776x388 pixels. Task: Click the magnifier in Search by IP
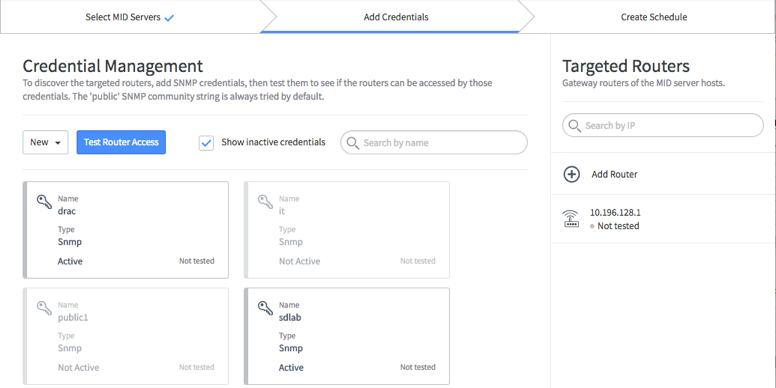click(x=575, y=126)
